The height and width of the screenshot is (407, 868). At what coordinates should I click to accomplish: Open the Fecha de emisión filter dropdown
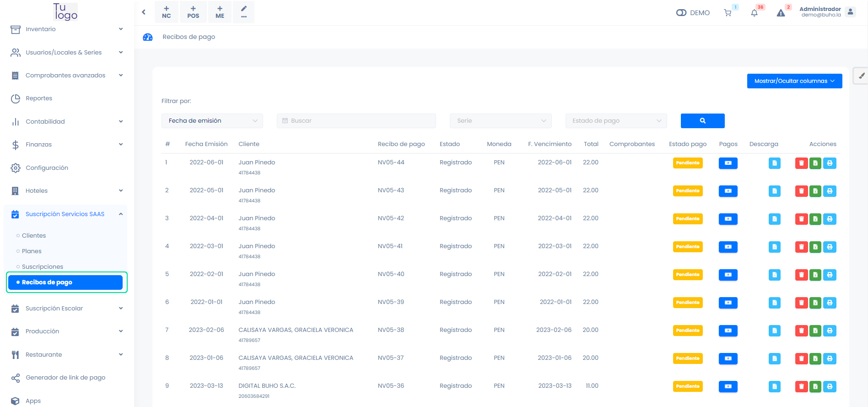point(212,121)
